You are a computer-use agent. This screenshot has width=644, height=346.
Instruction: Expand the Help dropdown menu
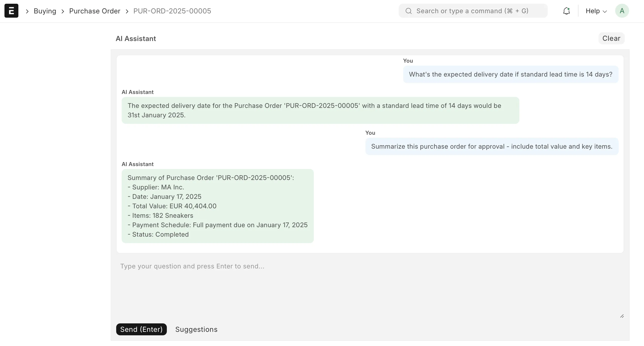(x=596, y=11)
